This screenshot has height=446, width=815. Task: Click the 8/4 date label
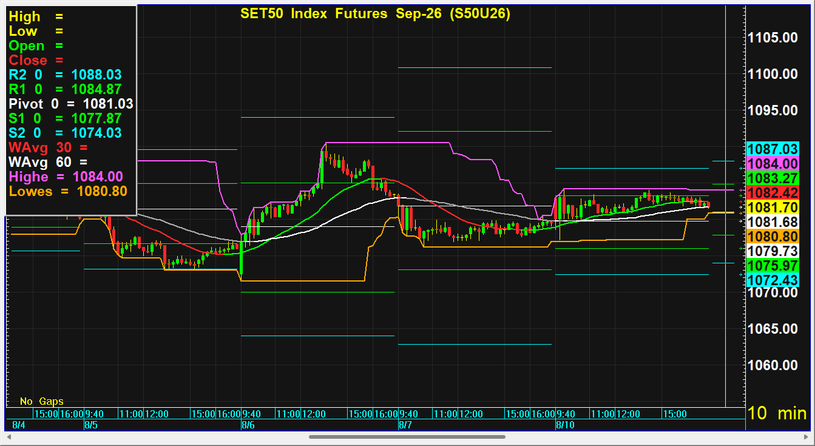pos(18,425)
